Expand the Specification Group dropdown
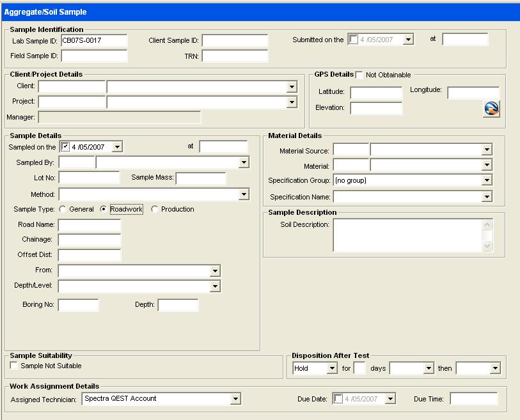Viewport: 520px width, 420px height. tap(487, 181)
